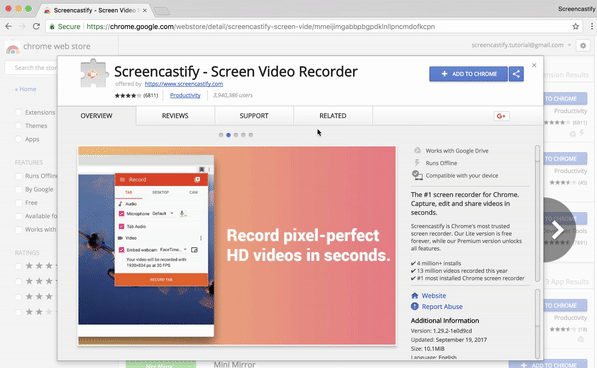
Task: Click the secure lock icon in address bar
Action: point(52,27)
